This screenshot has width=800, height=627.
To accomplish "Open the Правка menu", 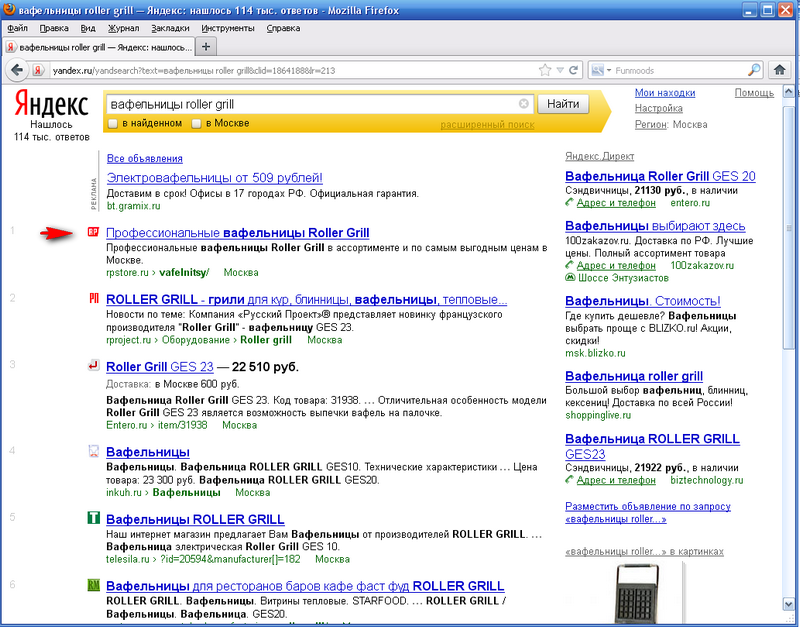I will (x=54, y=28).
